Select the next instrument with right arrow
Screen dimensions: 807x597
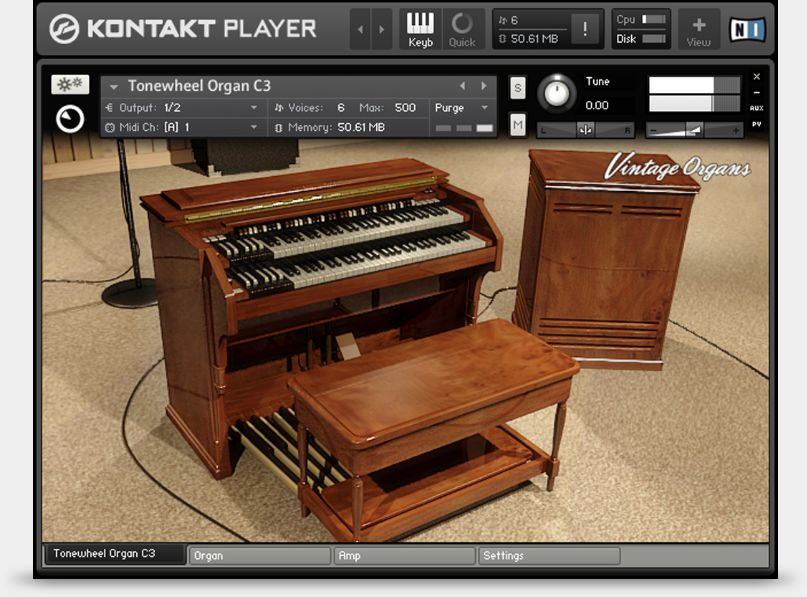(484, 86)
